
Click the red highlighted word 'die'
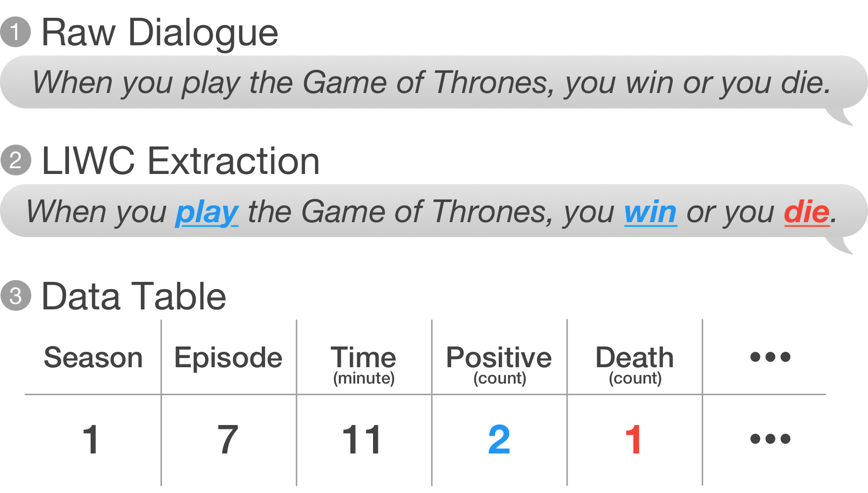807,213
